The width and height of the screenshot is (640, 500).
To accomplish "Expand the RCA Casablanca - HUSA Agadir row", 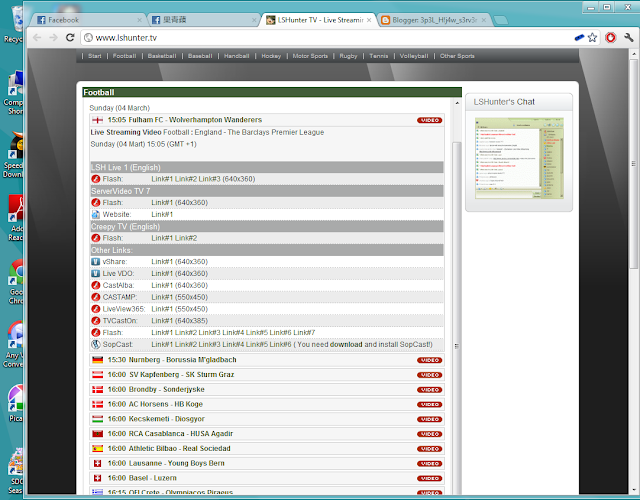I will coord(267,433).
